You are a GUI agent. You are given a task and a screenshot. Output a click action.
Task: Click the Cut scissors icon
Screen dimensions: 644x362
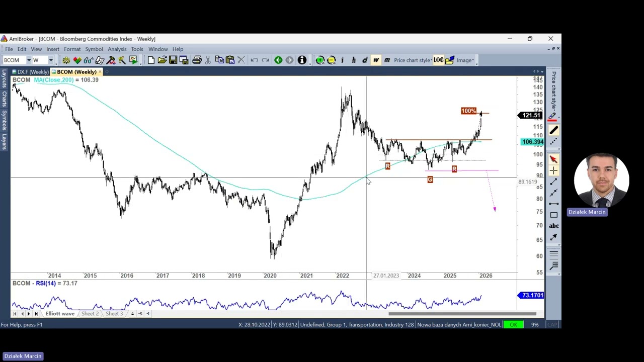208,60
